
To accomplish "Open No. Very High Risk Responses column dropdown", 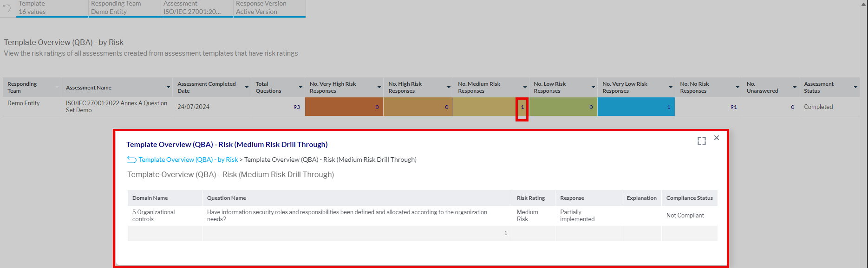I will click(379, 87).
